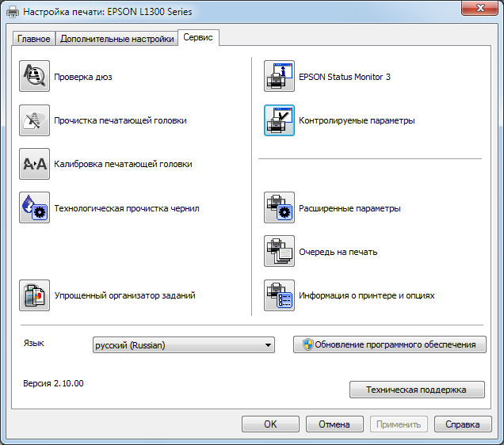Open the EPSON Status Monitor 3 icon
Screen dimensions: 504x445
[279, 76]
